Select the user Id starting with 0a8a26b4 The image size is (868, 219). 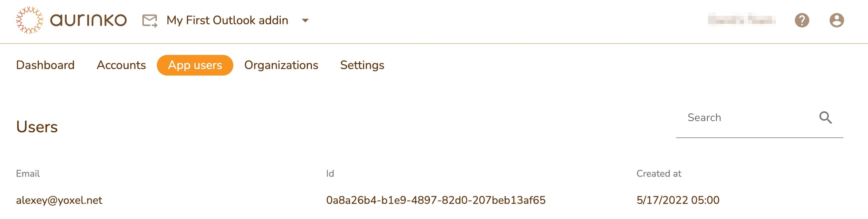[x=436, y=200]
